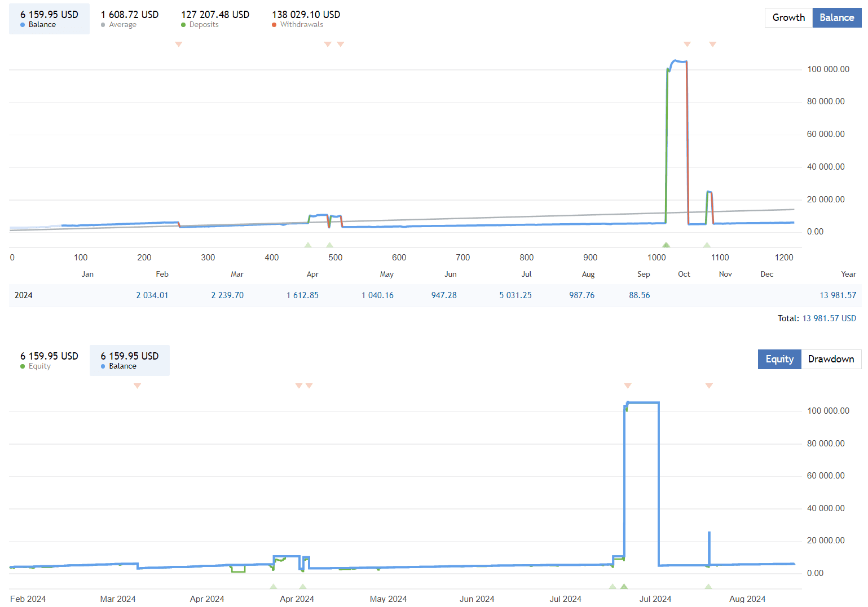Toggle the Equity series in the lower chart legend
This screenshot has height=607, width=868.
(x=39, y=366)
